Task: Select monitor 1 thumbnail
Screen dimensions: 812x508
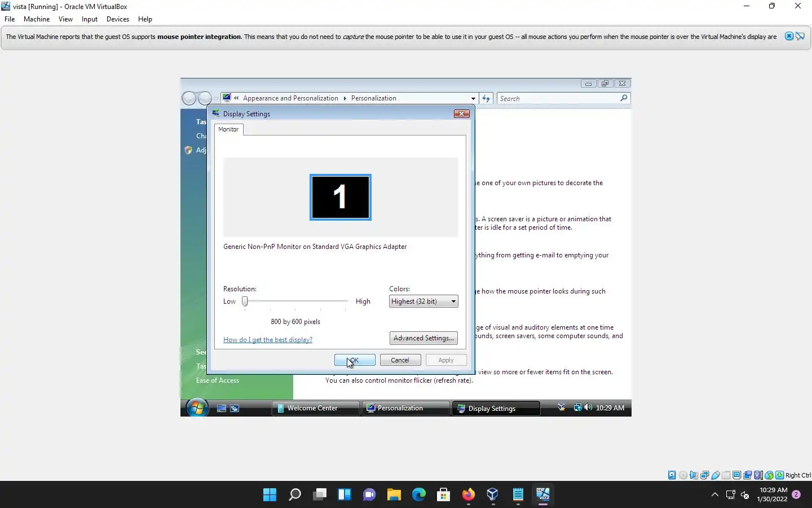Action: (x=341, y=197)
